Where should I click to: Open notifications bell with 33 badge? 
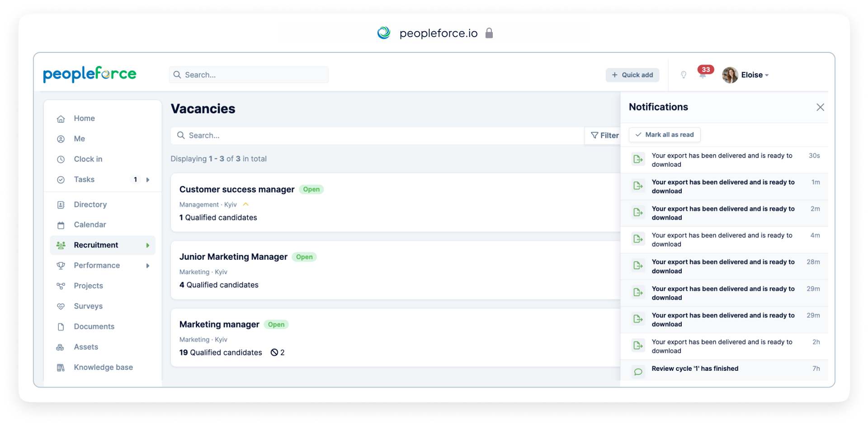pyautogui.click(x=703, y=73)
